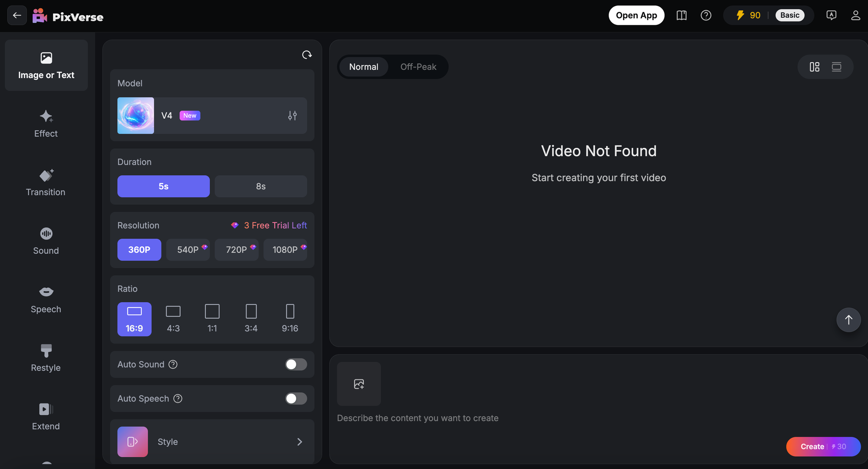
Task: Expand the Style chevron arrow
Action: [x=299, y=442]
